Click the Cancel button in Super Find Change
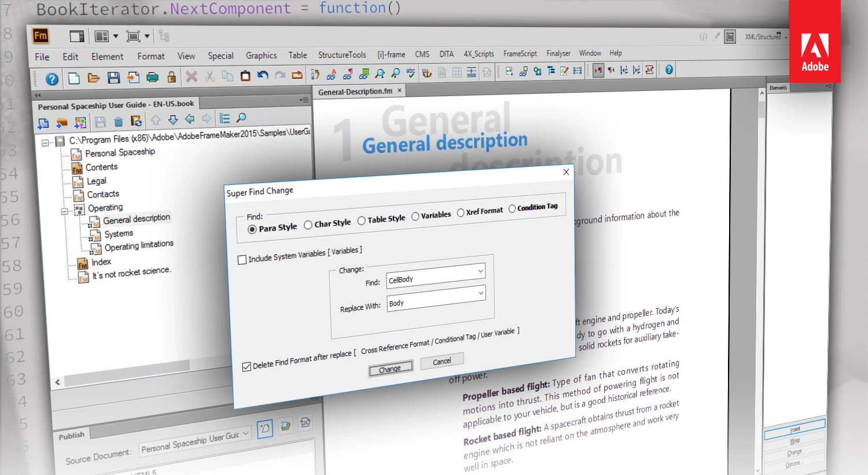 (442, 361)
